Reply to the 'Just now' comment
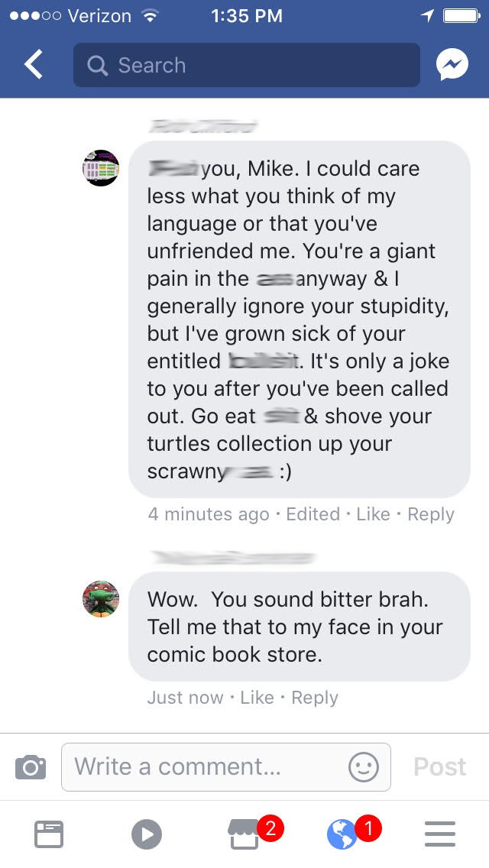The image size is (489, 868). [315, 698]
